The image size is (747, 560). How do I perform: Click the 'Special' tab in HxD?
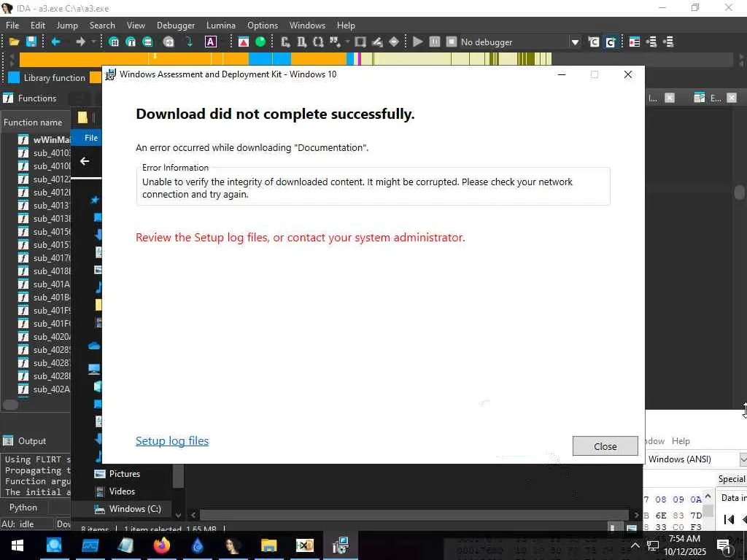pos(732,479)
